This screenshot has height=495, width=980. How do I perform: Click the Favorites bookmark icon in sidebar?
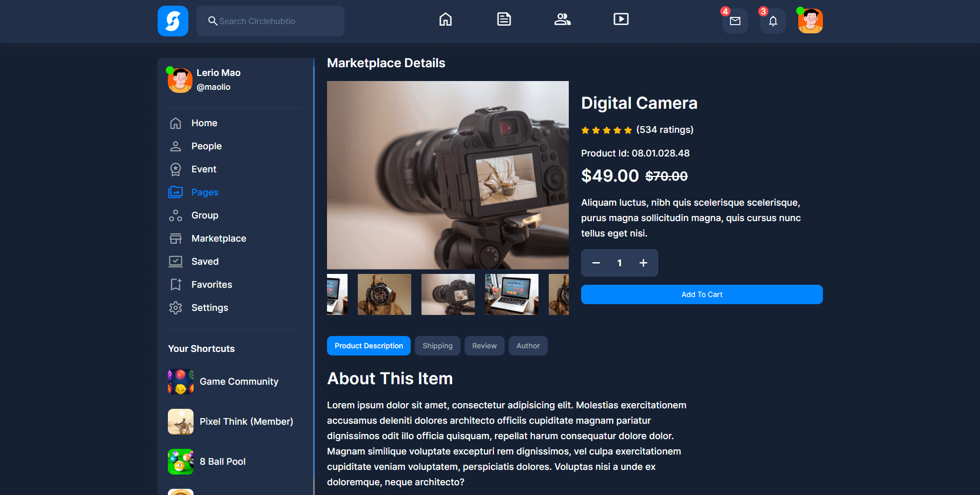tap(176, 285)
